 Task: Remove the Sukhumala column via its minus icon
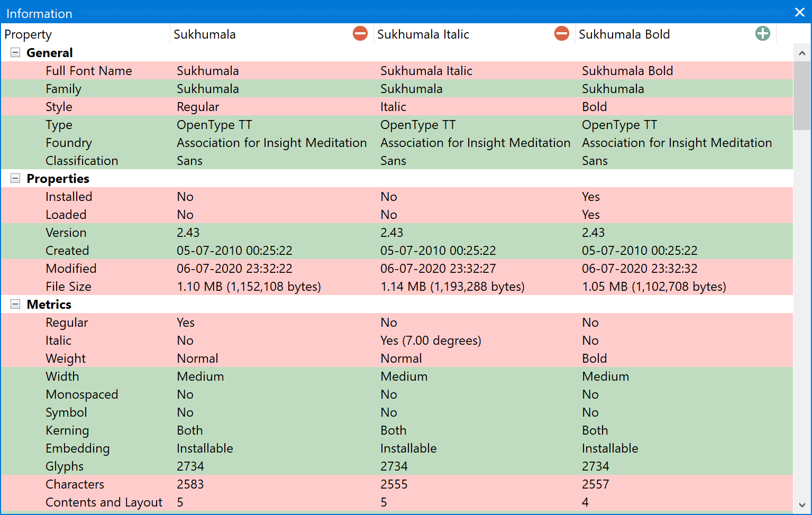[x=360, y=34]
